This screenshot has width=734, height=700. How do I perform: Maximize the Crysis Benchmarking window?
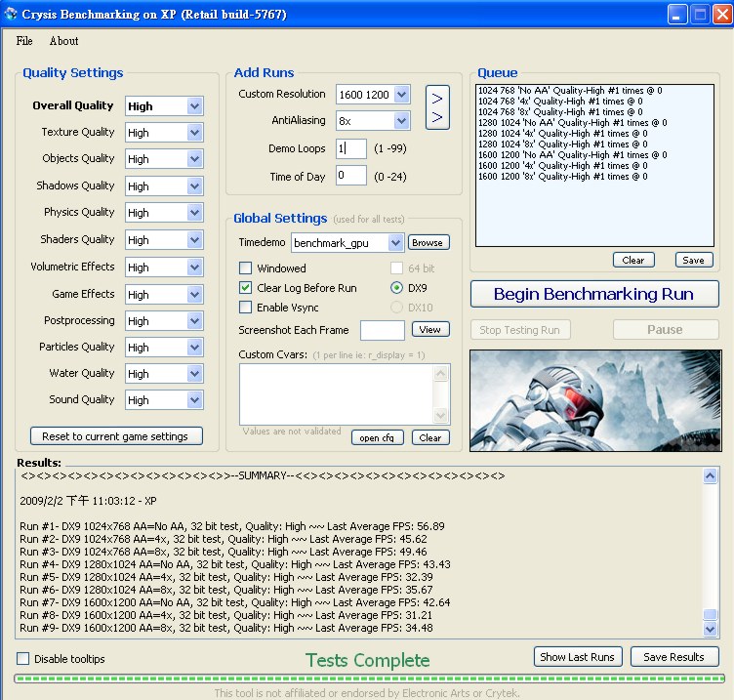[700, 15]
